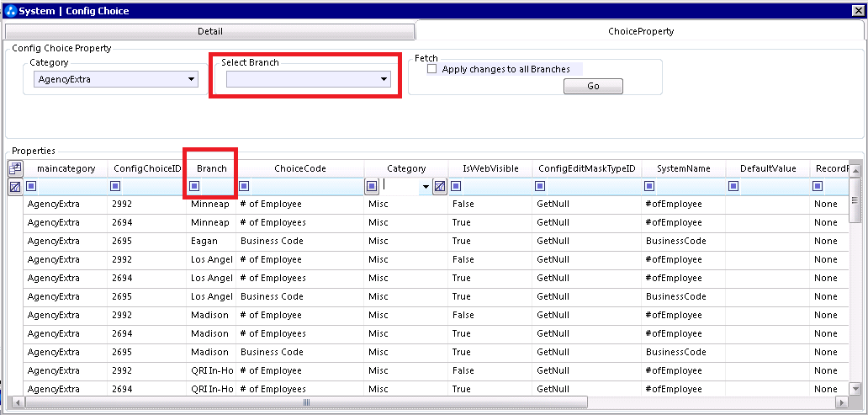Click the clear-all-filters icon at filter row start

[x=15, y=188]
